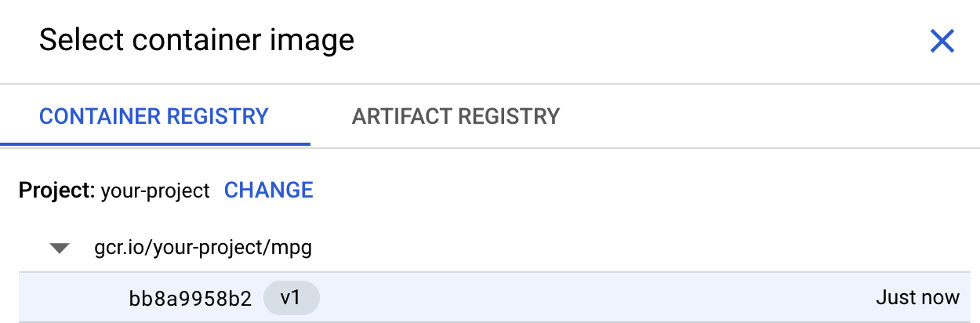The width and height of the screenshot is (980, 323).
Task: Click the v1 tag chip
Action: [291, 298]
